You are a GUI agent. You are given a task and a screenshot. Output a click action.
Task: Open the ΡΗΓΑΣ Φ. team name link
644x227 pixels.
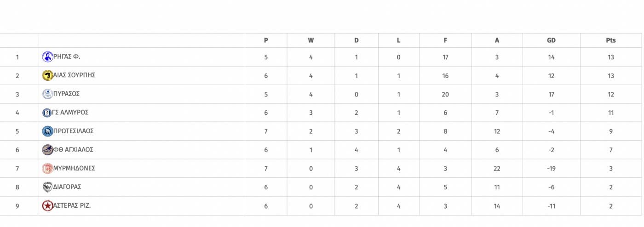coord(67,57)
